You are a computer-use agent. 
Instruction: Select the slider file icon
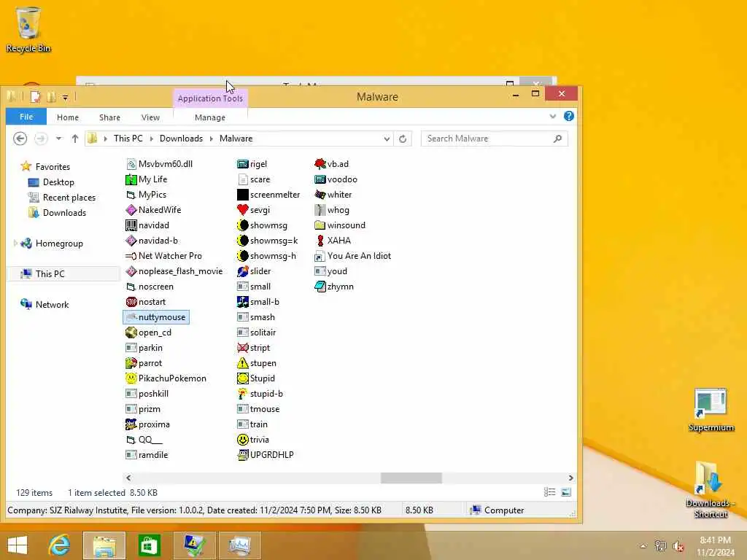coord(242,271)
